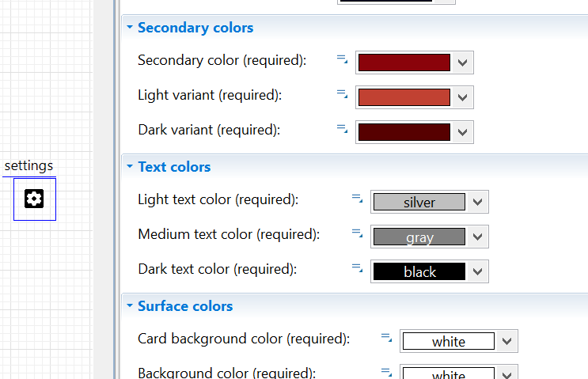588x379 pixels.
Task: Click expression icon beside Dark variant
Action: pos(342,129)
